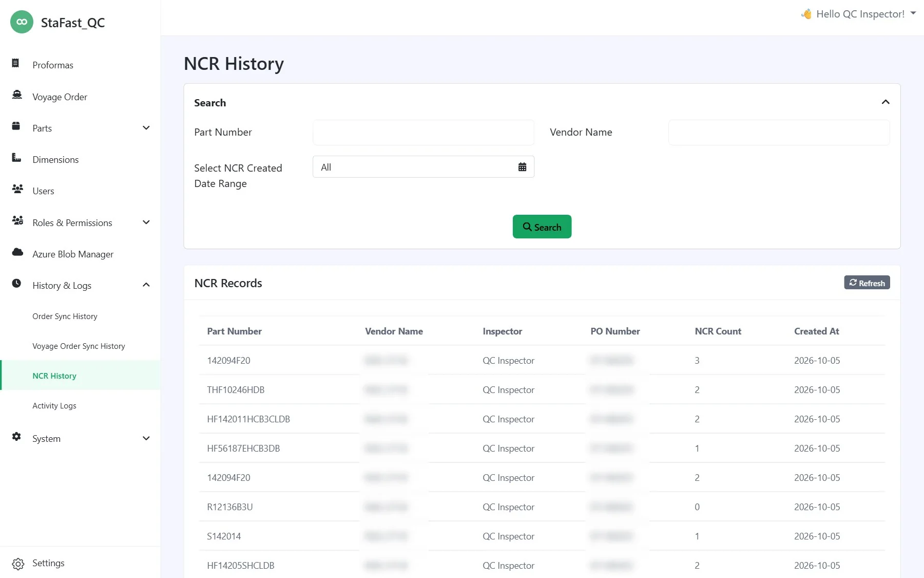This screenshot has height=578, width=924.
Task: Refresh the NCR Records table
Action: 867,283
